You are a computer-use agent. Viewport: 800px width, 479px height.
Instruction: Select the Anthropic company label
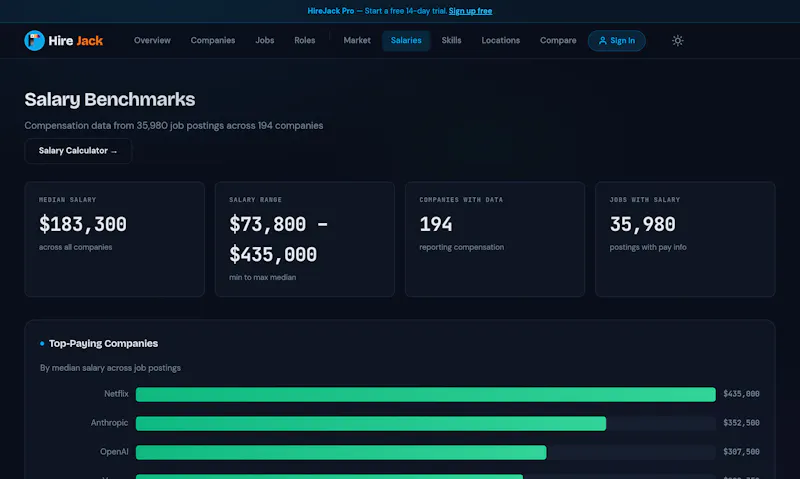click(109, 423)
